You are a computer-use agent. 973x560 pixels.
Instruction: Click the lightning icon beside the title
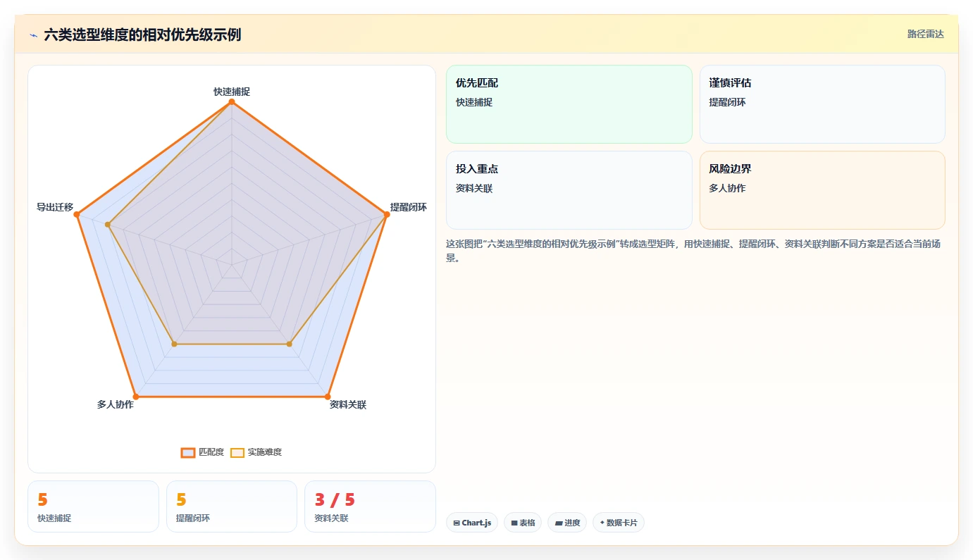point(33,35)
